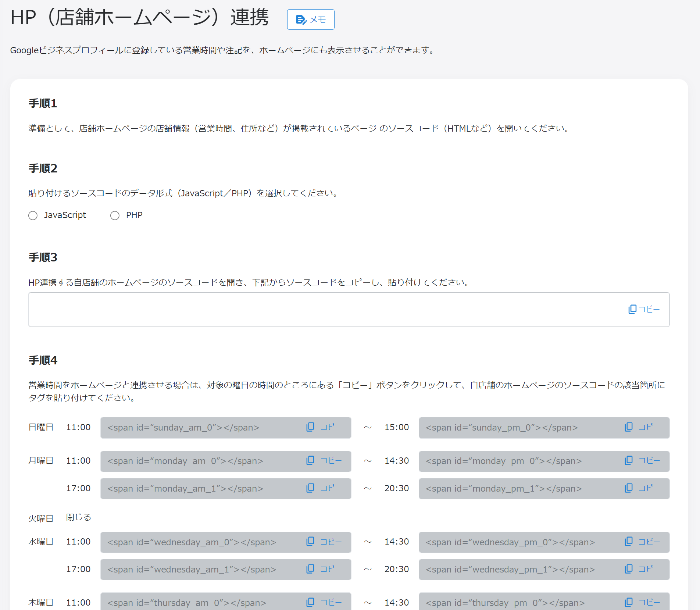Select the JavaScript radio option
The image size is (700, 610).
tap(33, 215)
